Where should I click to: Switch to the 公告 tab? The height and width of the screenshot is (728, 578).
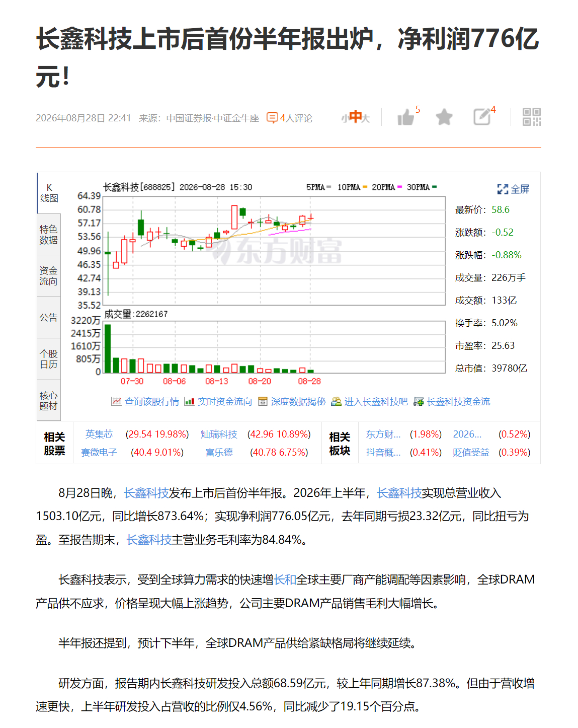(x=49, y=318)
